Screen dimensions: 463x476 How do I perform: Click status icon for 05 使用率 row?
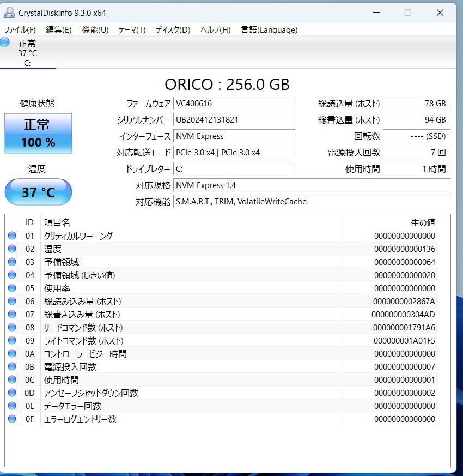pyautogui.click(x=12, y=288)
